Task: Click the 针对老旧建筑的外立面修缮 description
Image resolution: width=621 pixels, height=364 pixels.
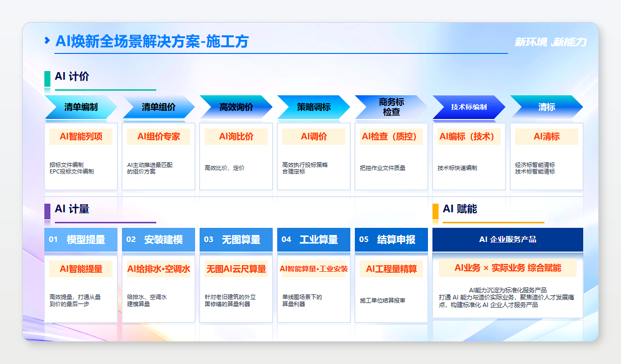Action: point(230,300)
